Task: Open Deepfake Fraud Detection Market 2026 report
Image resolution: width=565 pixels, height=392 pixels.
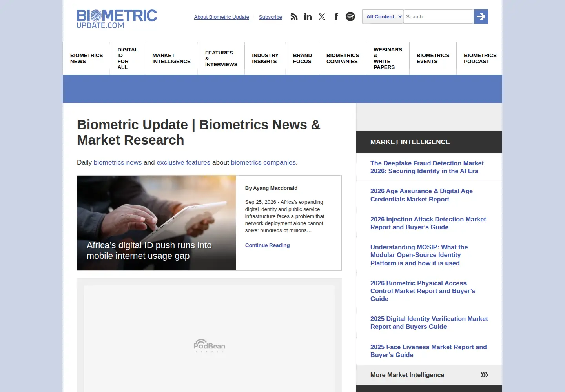Action: tap(427, 167)
